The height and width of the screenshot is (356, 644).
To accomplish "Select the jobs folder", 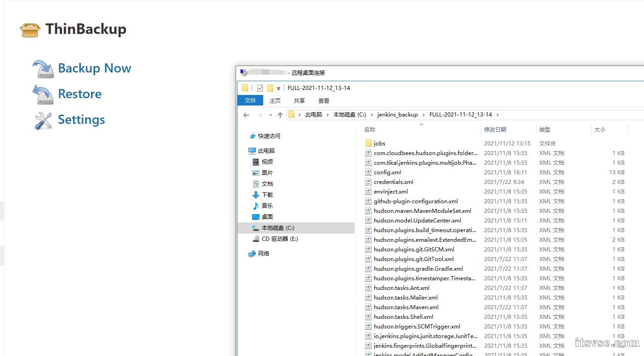I will pos(379,144).
